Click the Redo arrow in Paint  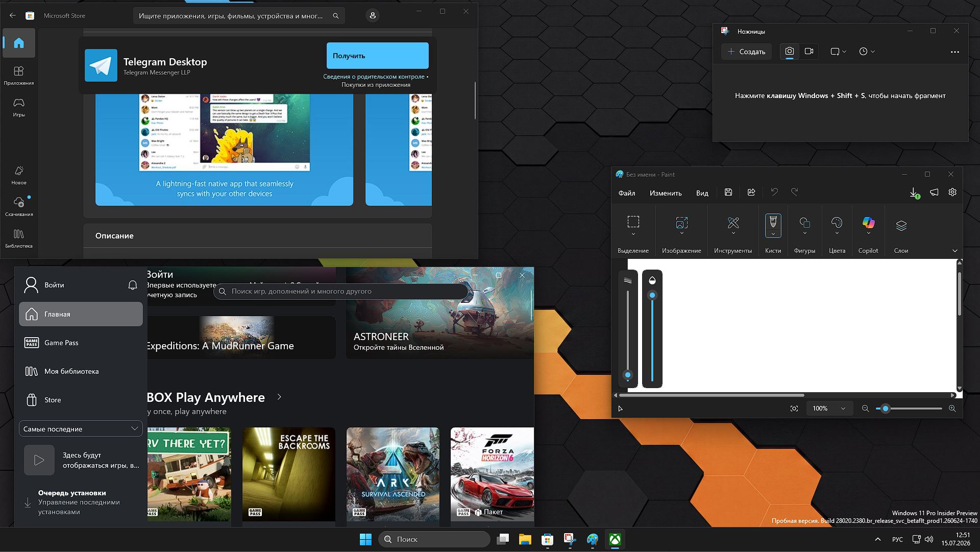click(795, 192)
